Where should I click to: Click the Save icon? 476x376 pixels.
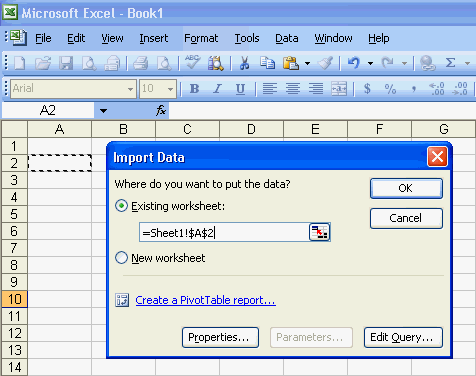(66, 63)
